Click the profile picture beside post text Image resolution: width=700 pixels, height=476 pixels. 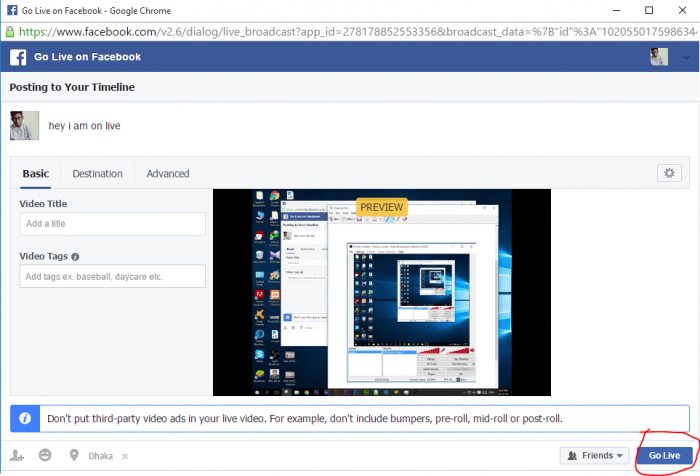(x=25, y=125)
